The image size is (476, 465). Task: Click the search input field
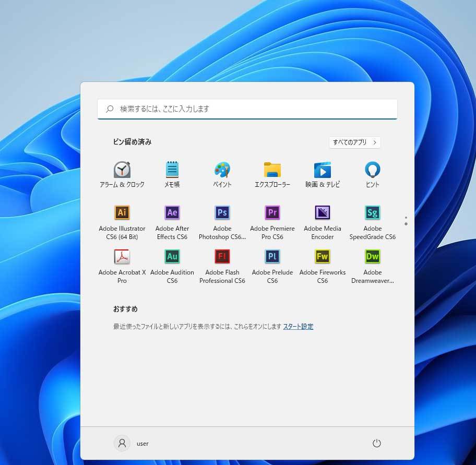click(x=247, y=109)
